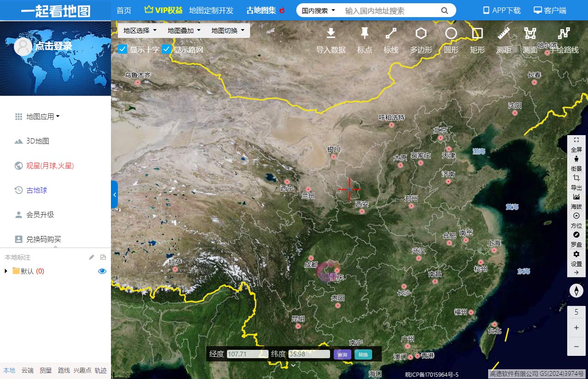Select the 标点 pin marker tool
Viewport: 588px width, 379px height.
pyautogui.click(x=364, y=33)
